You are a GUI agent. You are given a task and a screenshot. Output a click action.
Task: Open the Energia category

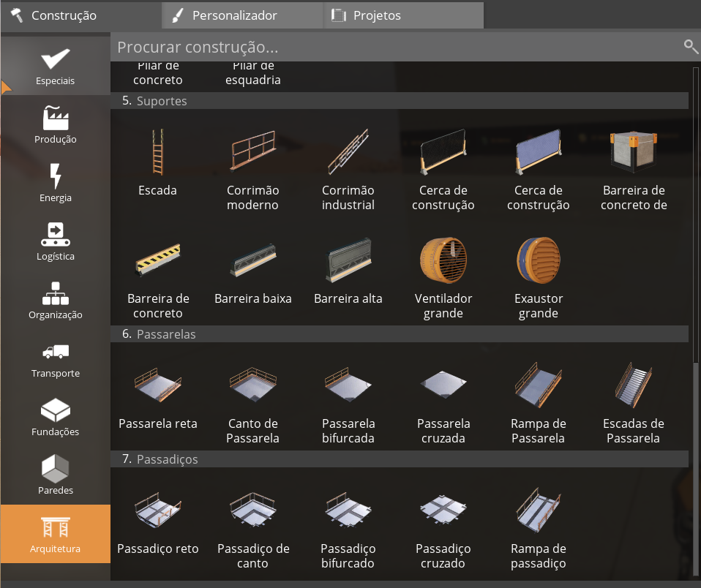point(56,183)
